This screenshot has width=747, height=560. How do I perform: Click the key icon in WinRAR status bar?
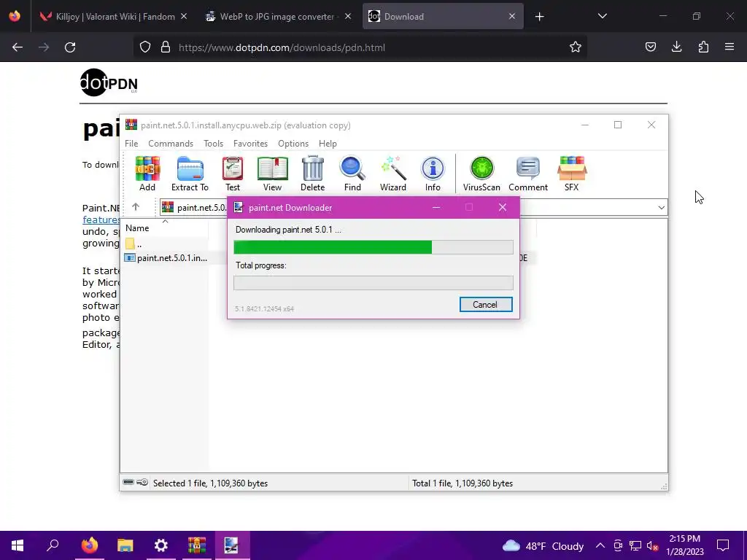click(x=142, y=483)
